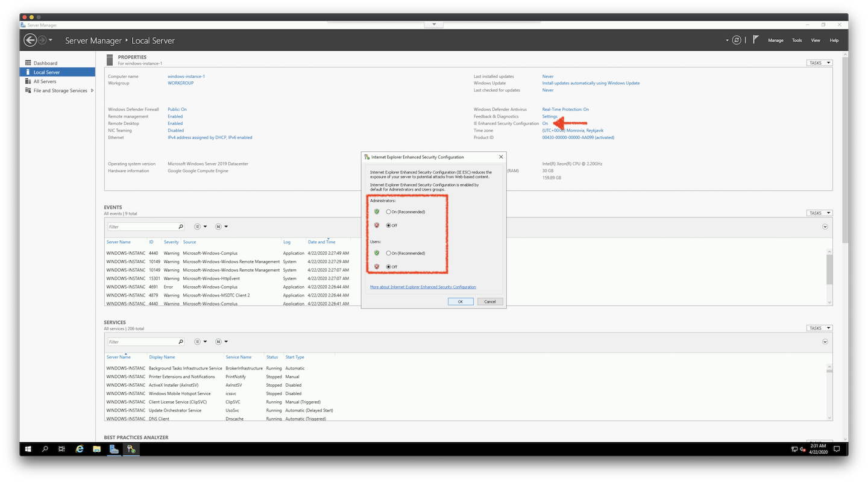Collapse the Services section chevron
The image size is (868, 482).
825,342
